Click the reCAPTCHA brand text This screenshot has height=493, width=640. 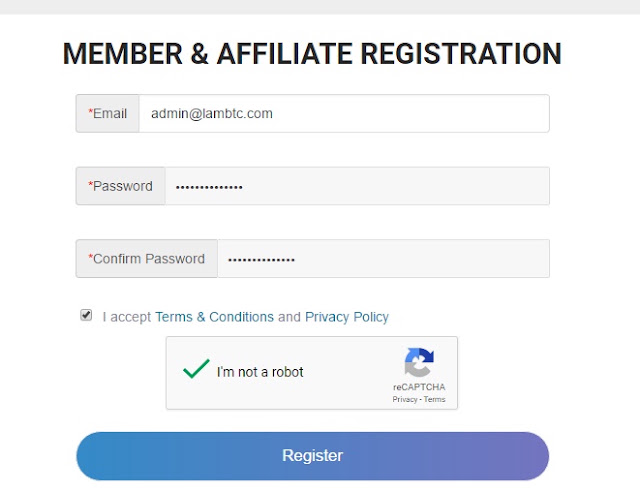tap(419, 387)
